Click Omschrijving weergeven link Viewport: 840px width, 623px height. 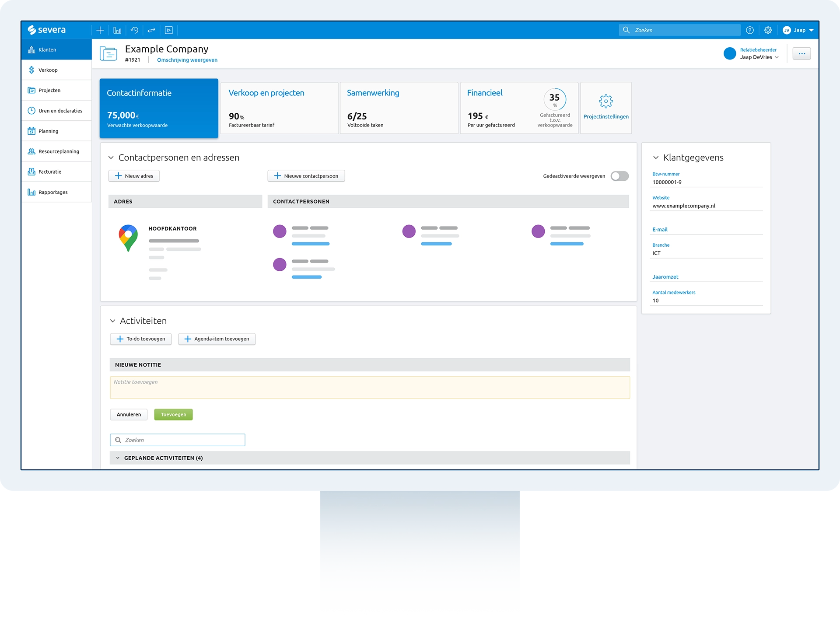[x=187, y=60]
